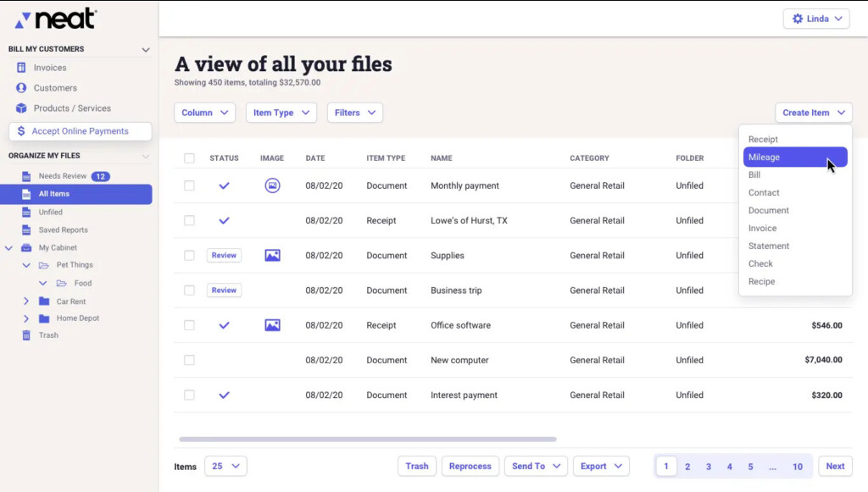This screenshot has height=492, width=868.
Task: Select Mileage from Create Item menu
Action: pos(795,157)
